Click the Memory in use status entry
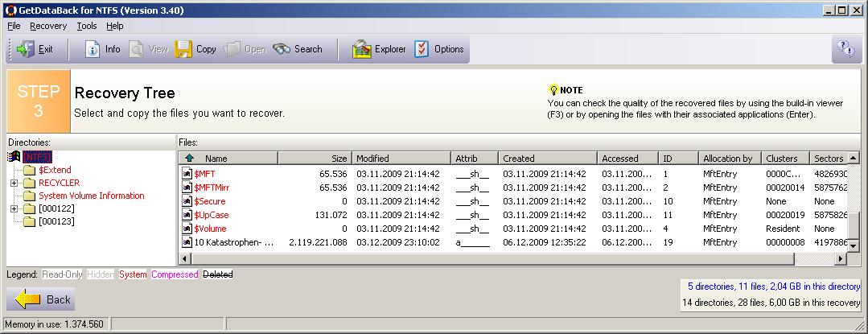 point(54,324)
